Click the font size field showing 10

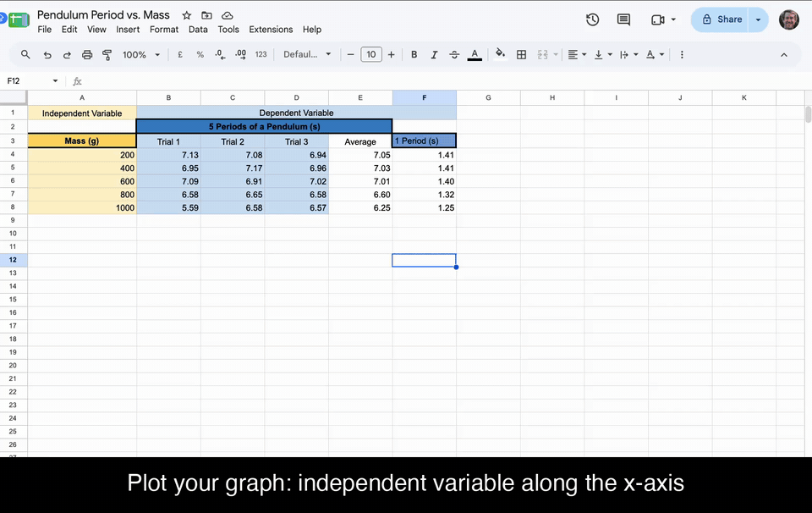pyautogui.click(x=370, y=54)
